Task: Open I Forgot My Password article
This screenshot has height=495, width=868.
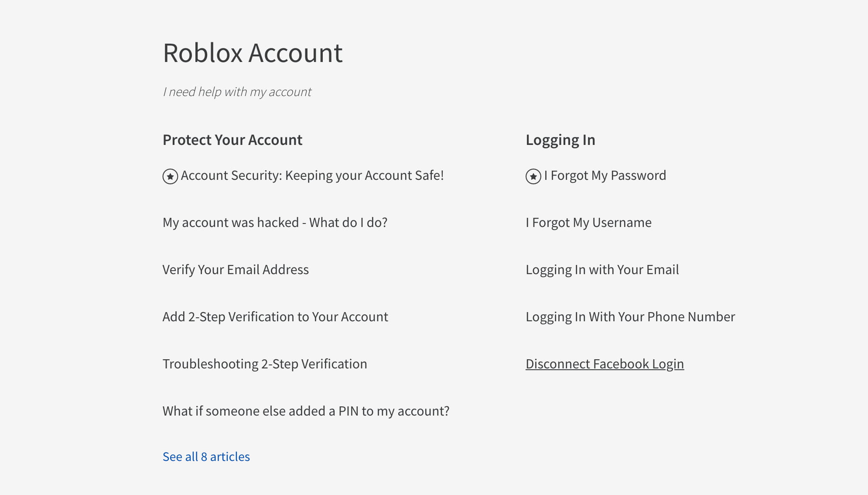Action: point(605,175)
